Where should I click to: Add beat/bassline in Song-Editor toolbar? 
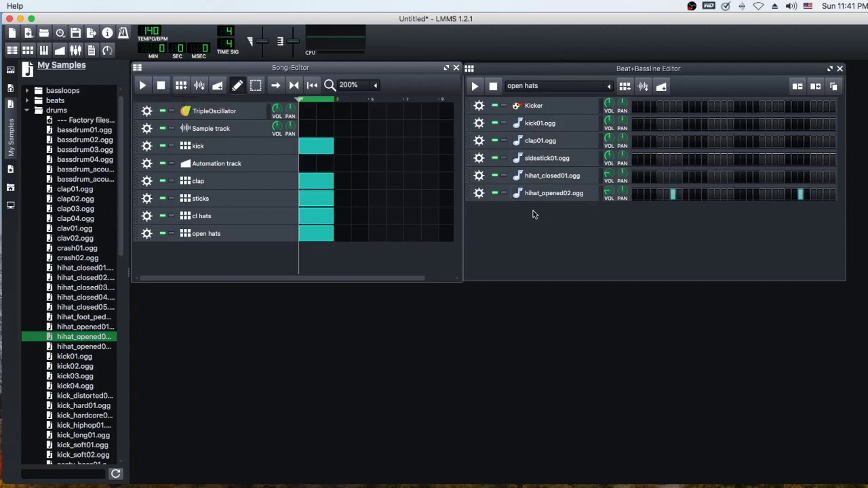(x=180, y=85)
